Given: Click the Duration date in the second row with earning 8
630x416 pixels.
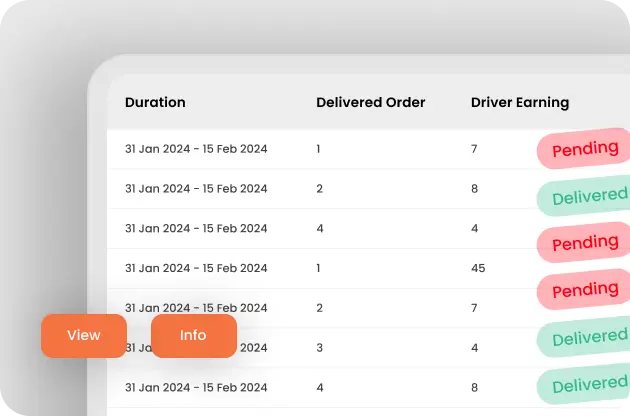Looking at the screenshot, I should [196, 189].
